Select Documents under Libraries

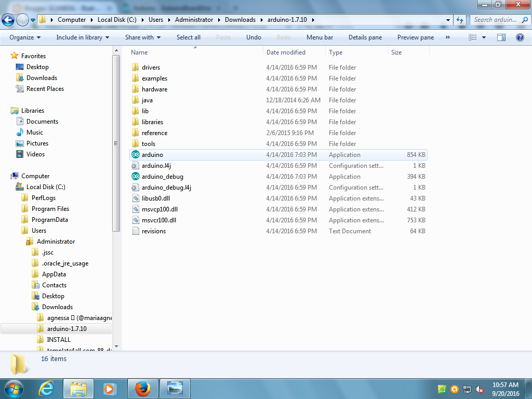[x=42, y=122]
